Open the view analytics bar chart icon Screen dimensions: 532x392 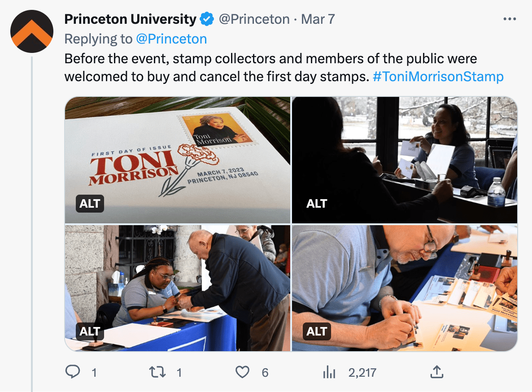tap(329, 372)
